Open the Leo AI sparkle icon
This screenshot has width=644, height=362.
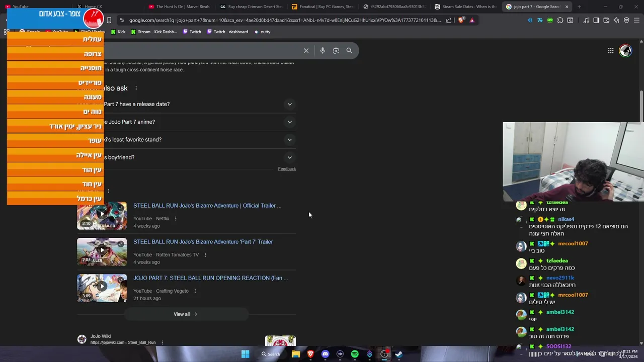616,20
